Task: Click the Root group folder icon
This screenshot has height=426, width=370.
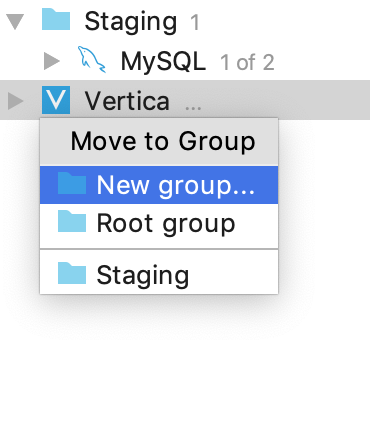Action: [72, 221]
